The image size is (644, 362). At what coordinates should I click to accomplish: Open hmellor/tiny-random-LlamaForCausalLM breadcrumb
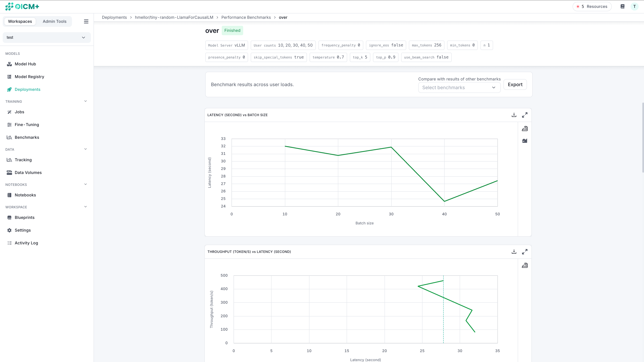(174, 17)
